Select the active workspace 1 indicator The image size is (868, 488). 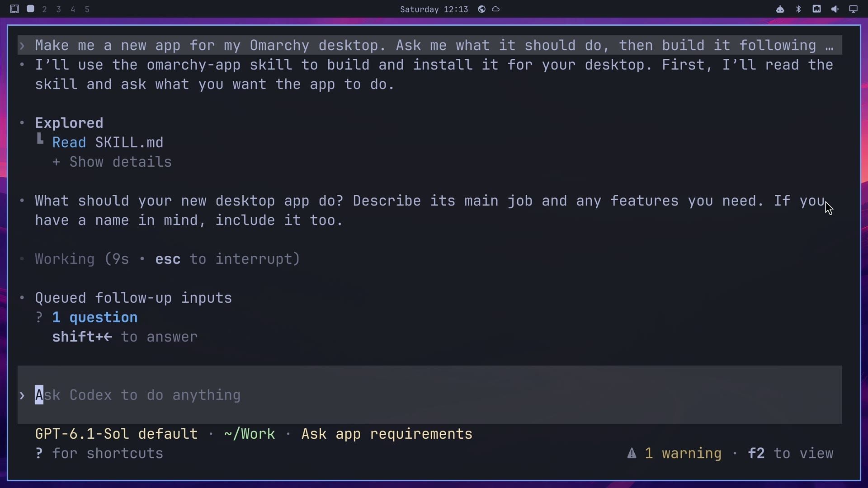click(x=30, y=9)
